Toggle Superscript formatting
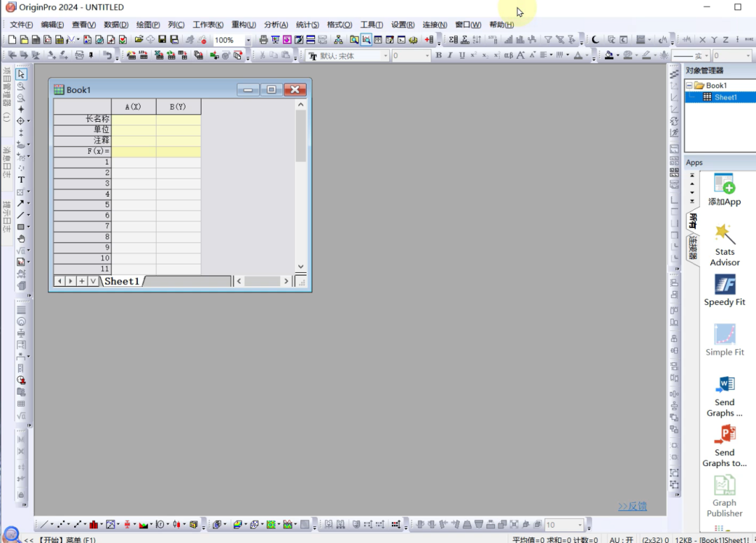 click(x=473, y=55)
